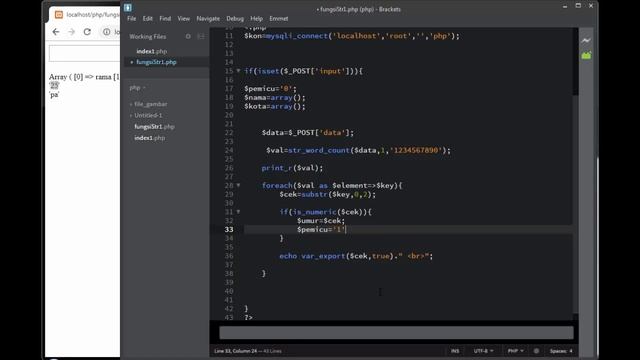Viewport: 640px width, 360px height.
Task: Collapse the if fold at line 31
Action: tap(238, 212)
